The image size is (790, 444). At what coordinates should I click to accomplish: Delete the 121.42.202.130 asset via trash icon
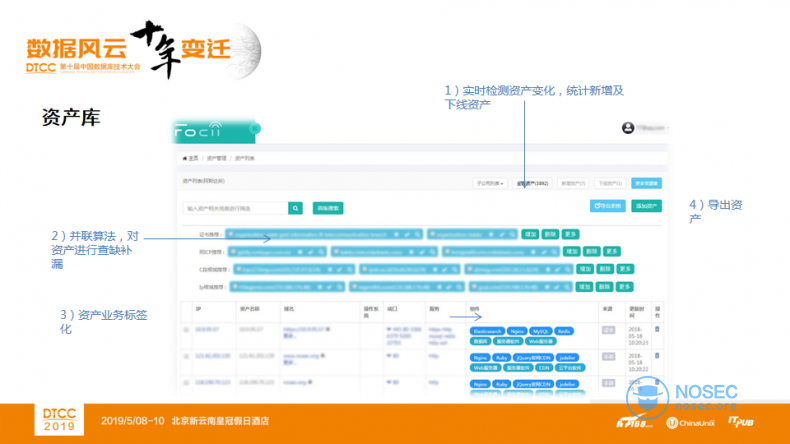click(x=657, y=355)
